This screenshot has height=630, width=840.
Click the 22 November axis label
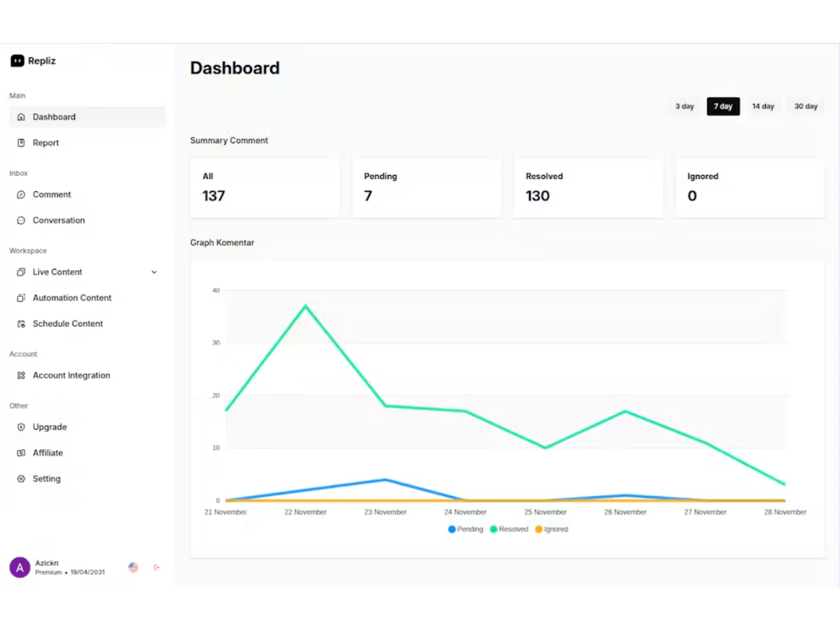pyautogui.click(x=305, y=512)
